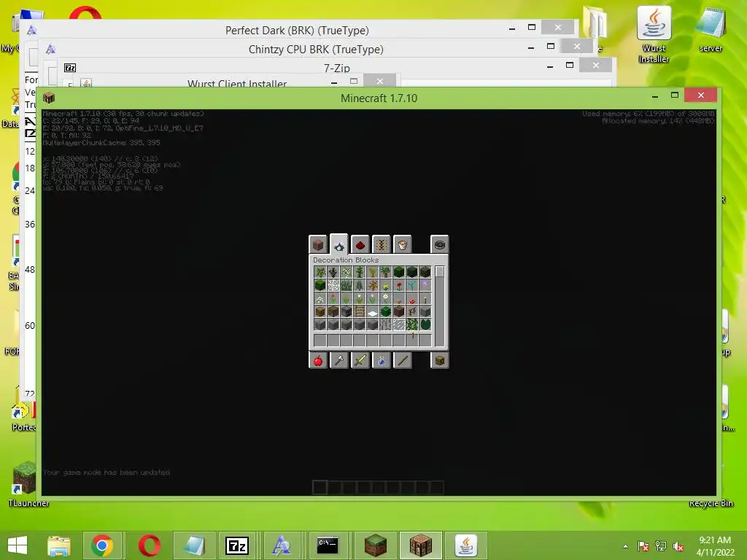Pick the furnace block item

point(347,311)
